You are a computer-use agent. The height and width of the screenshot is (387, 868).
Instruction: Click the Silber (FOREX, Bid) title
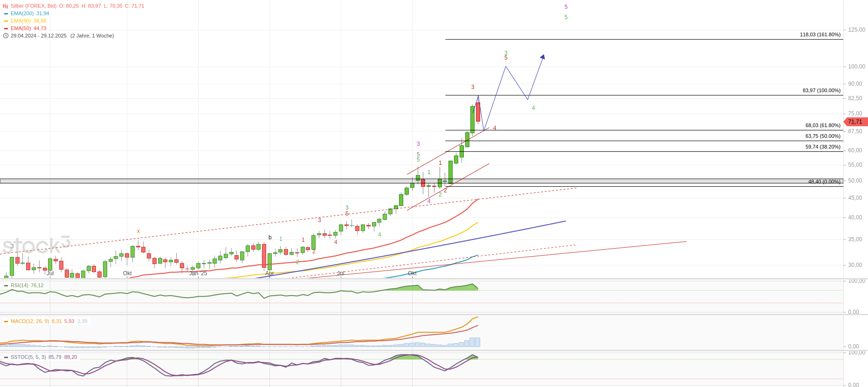(x=34, y=6)
